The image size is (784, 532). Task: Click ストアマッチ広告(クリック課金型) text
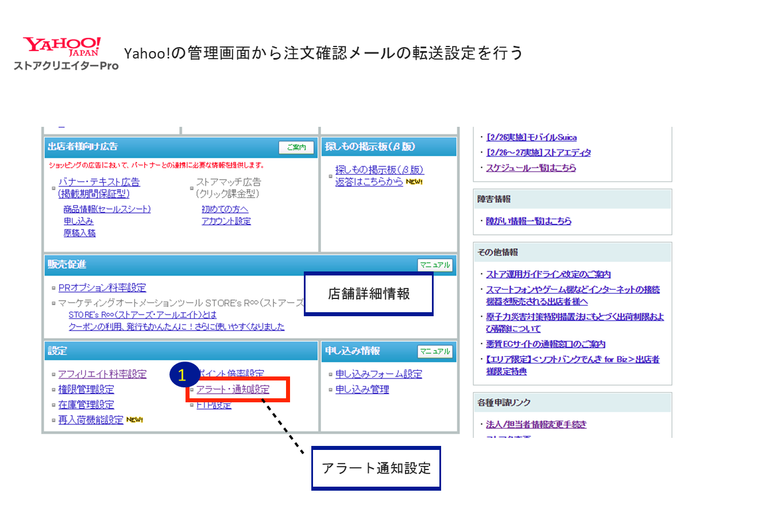[229, 188]
